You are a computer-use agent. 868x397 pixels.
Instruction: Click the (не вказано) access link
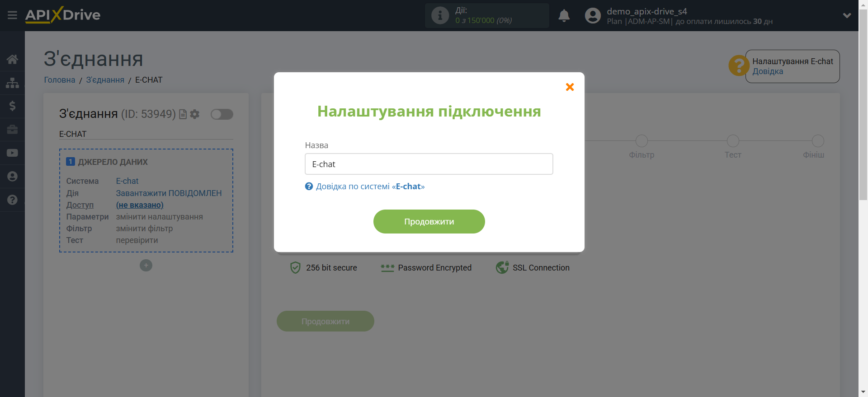(x=140, y=205)
